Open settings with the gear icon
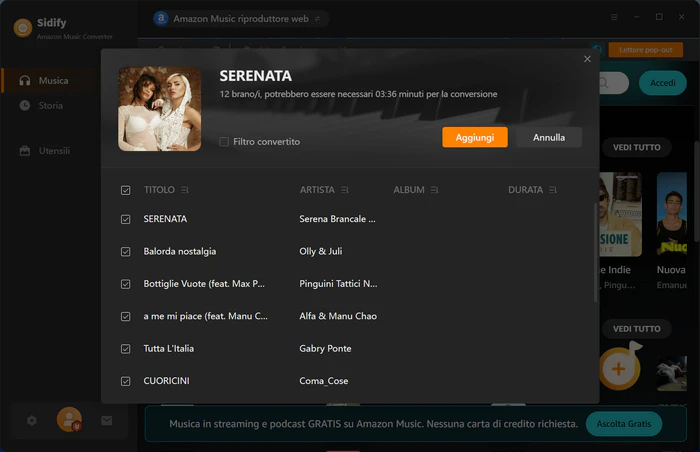The width and height of the screenshot is (700, 452). point(32,420)
